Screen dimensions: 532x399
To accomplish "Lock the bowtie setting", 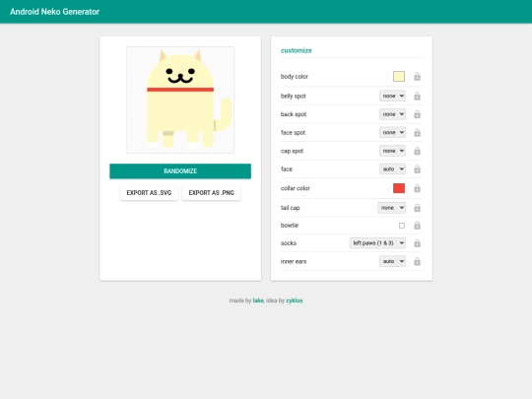I will click(417, 226).
